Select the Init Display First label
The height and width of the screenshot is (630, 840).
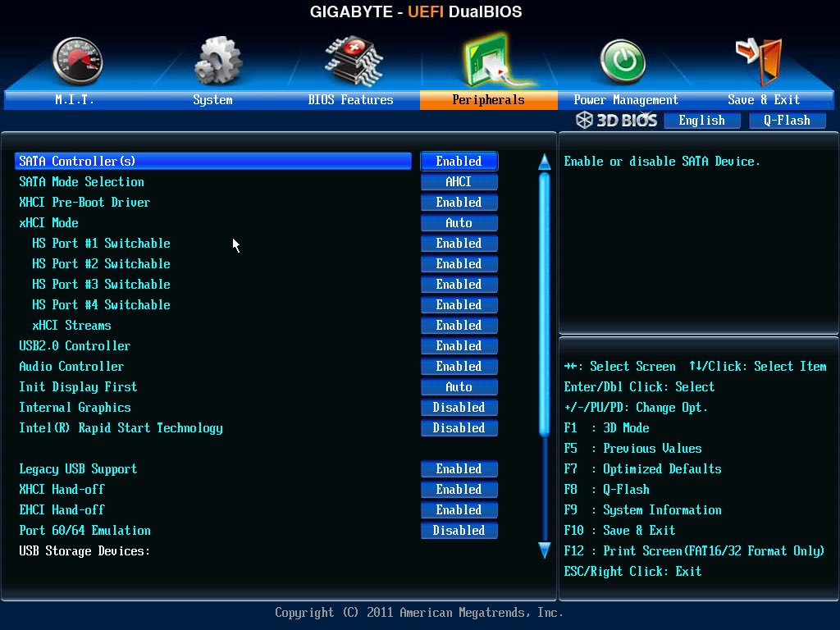pos(78,387)
